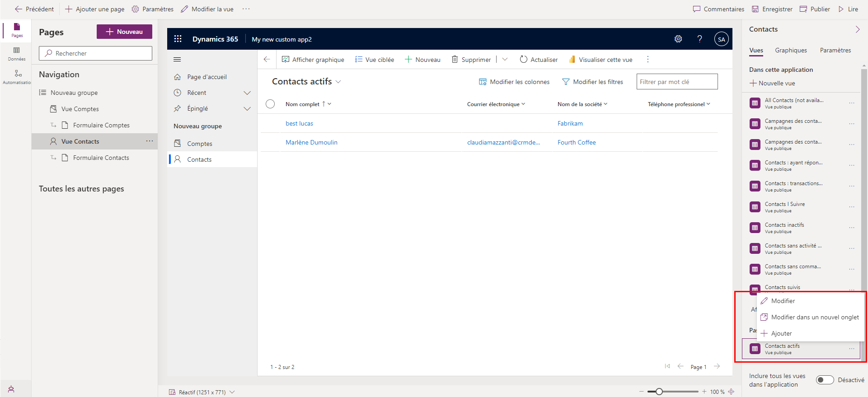Screen dimensions: 868x397
Task: Expand the Récent section chevron
Action: [247, 93]
